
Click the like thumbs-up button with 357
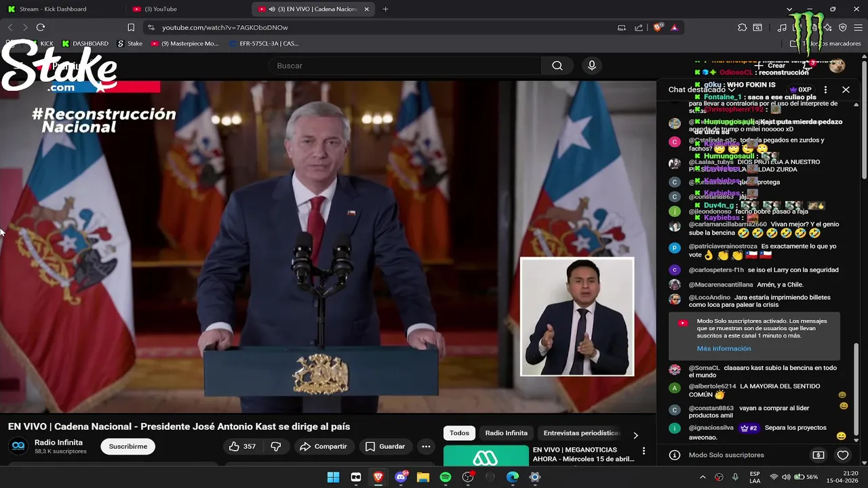click(243, 446)
